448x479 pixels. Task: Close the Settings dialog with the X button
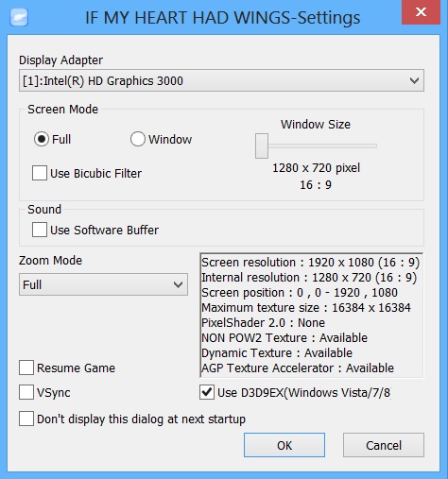(x=421, y=12)
